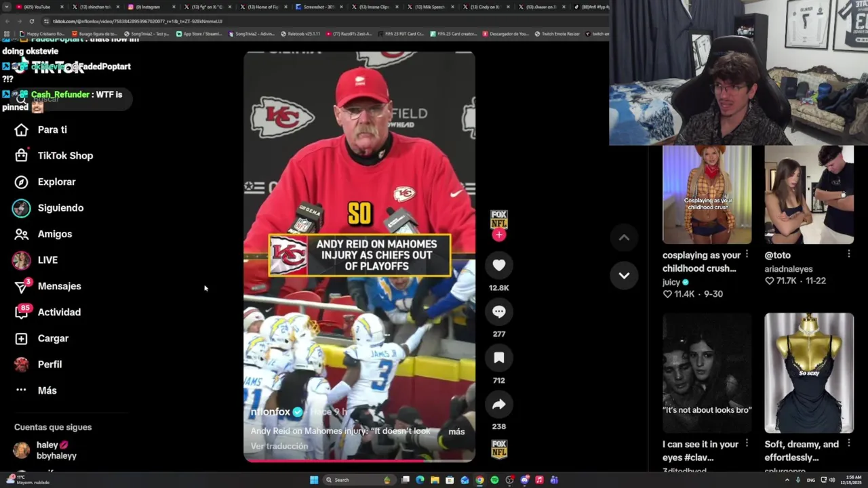The height and width of the screenshot is (488, 868).
Task: Bookmark the video to favorites
Action: click(499, 358)
